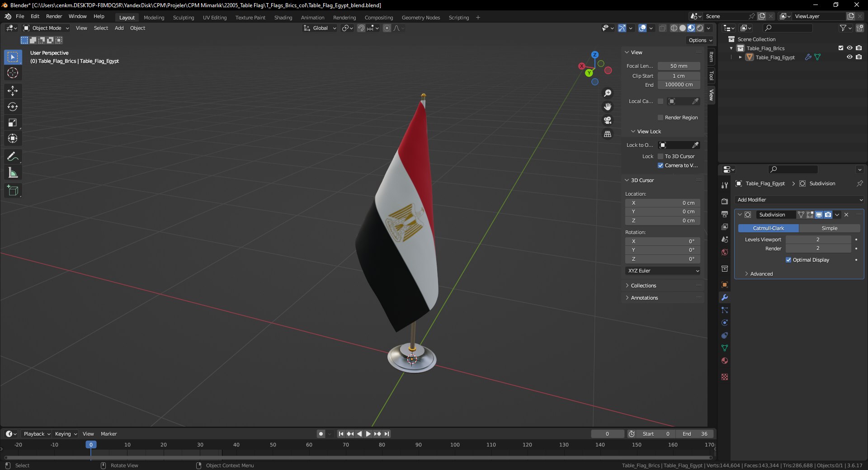Jump to the timeline end frame

click(387, 434)
